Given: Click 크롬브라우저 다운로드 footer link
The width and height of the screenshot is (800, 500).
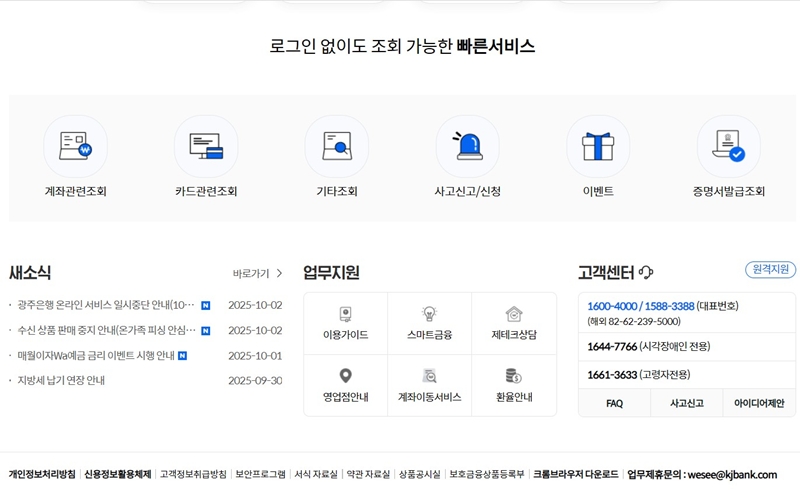Looking at the screenshot, I should [576, 474].
